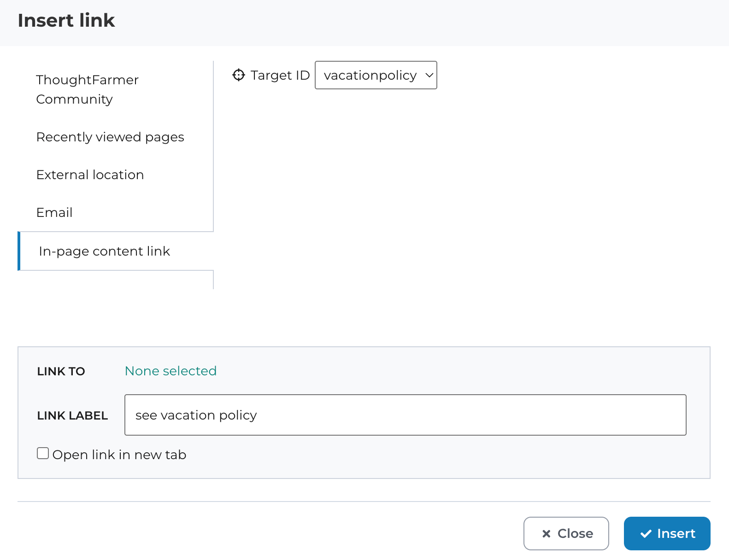Select the Recently viewed pages tab
The height and width of the screenshot is (560, 729).
pyautogui.click(x=110, y=137)
